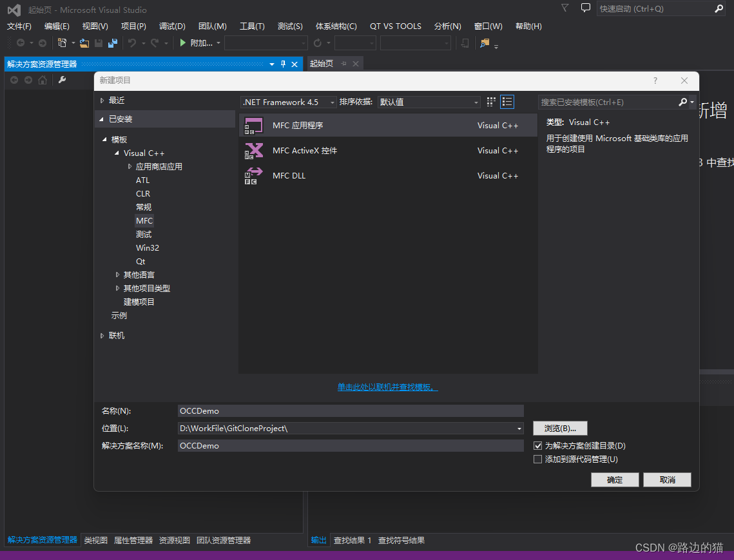Click the feedback speech bubble icon
Viewport: 734px width, 560px height.
585,8
